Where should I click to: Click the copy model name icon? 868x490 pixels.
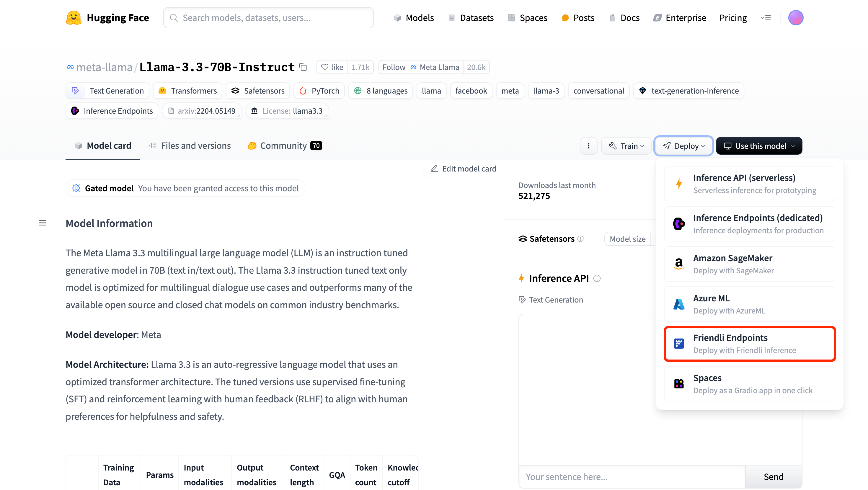[x=303, y=67]
